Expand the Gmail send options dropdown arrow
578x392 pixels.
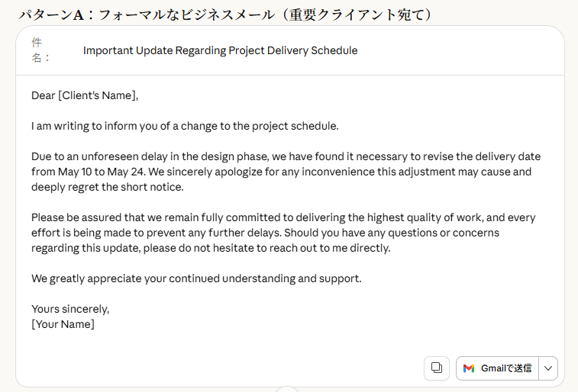click(548, 368)
